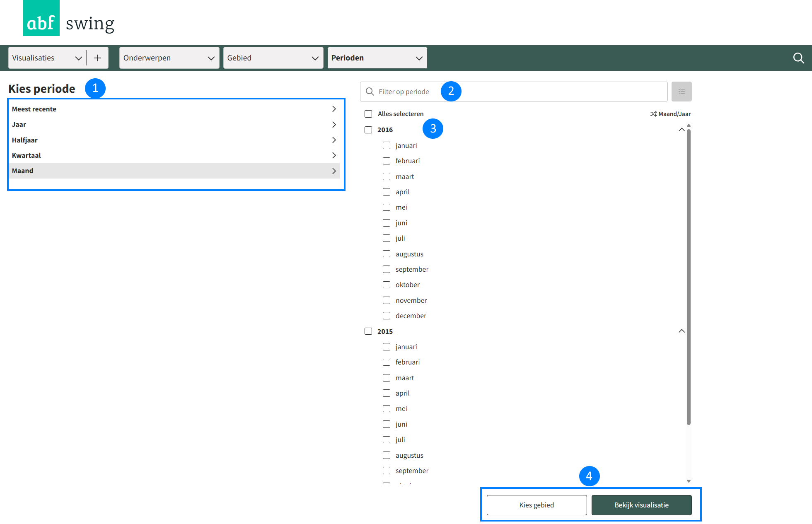
Task: Check the Alles selecteren checkbox
Action: pyautogui.click(x=368, y=114)
